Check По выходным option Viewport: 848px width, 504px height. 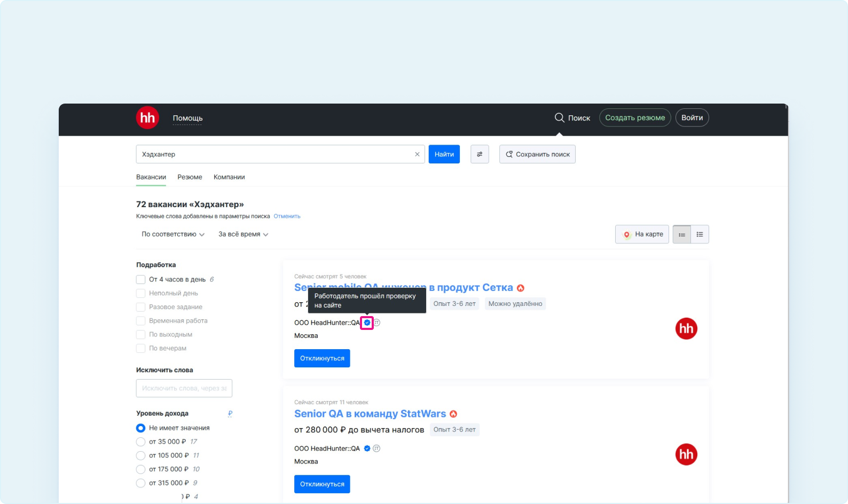(x=141, y=334)
